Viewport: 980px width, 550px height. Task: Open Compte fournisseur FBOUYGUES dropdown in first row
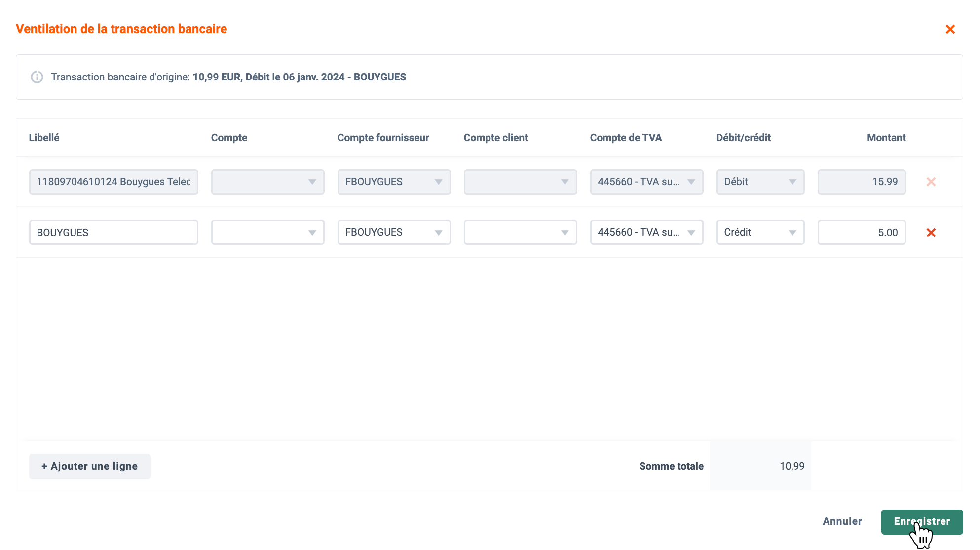pos(394,182)
